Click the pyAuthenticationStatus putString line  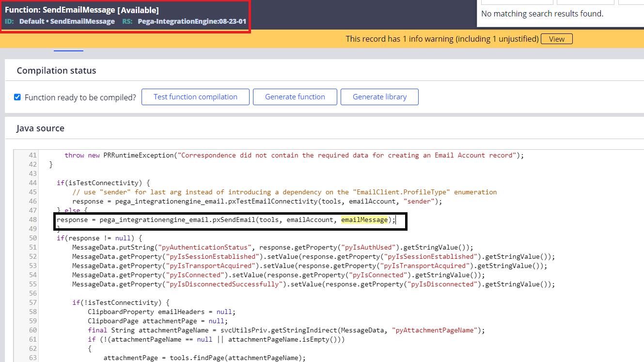273,247
